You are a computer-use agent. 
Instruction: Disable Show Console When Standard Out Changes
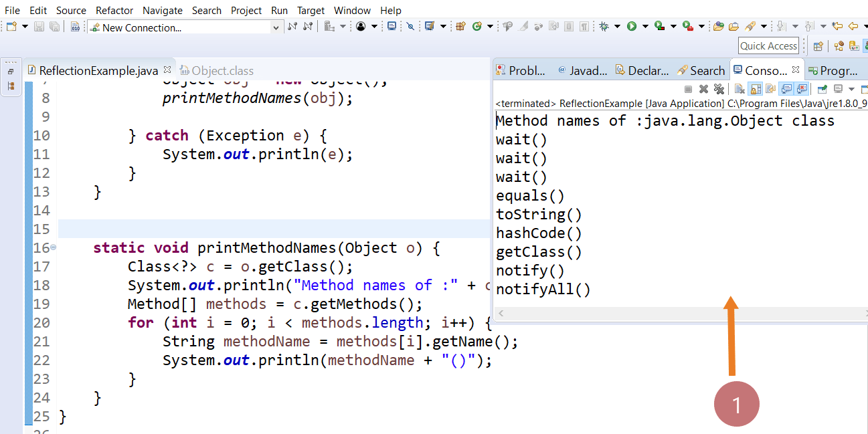point(784,88)
